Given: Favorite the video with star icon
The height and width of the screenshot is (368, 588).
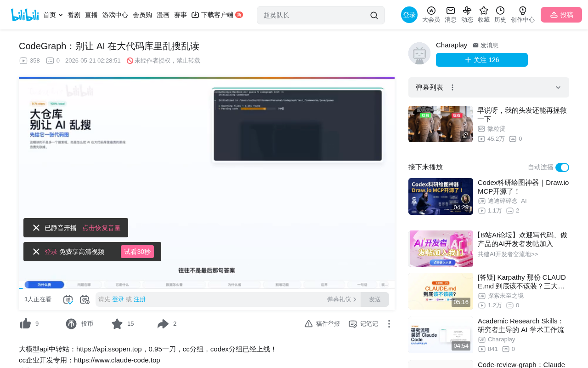Looking at the screenshot, I should click(x=117, y=324).
